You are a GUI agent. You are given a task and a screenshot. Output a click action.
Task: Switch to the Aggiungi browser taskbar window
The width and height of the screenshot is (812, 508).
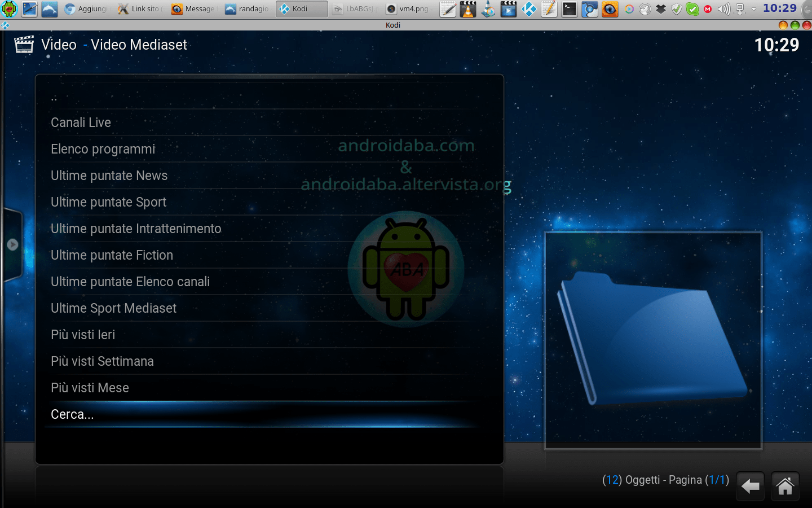(86, 9)
